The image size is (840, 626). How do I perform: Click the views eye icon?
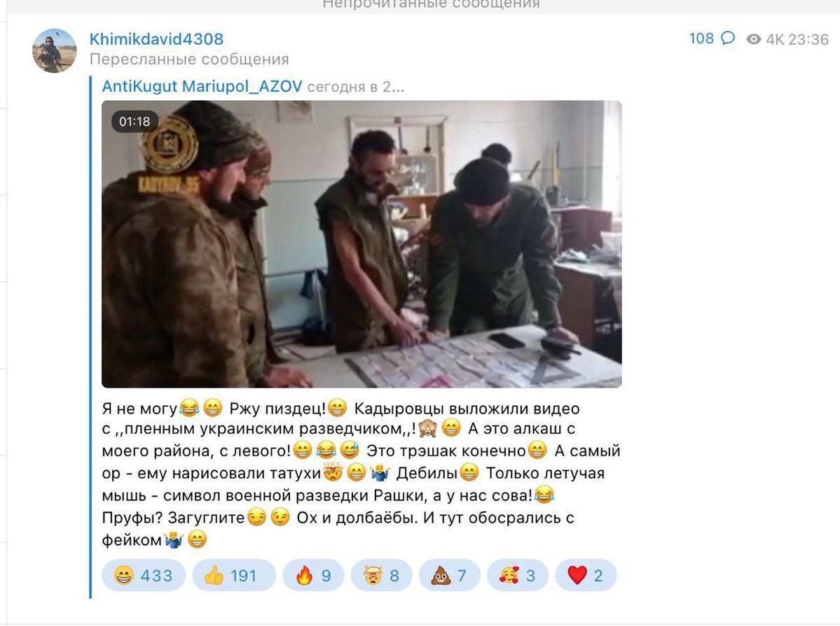pos(754,39)
